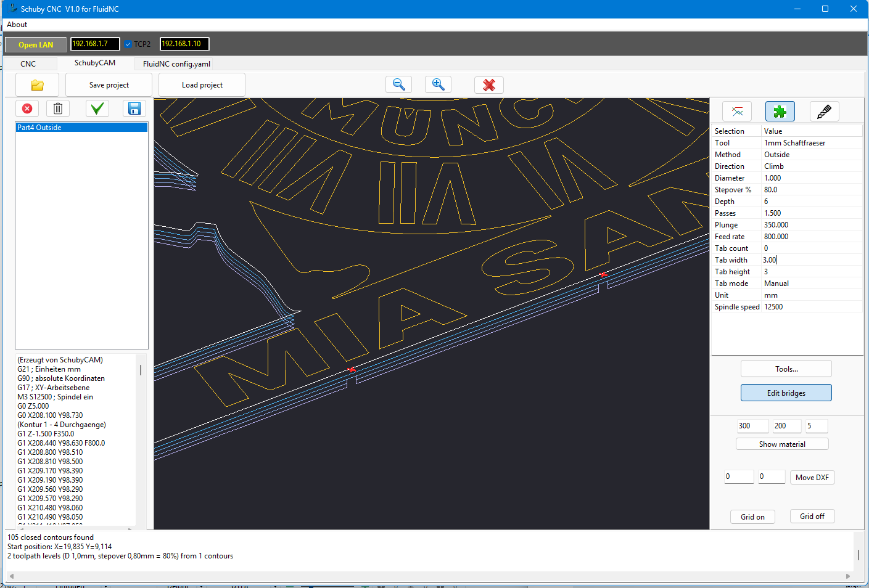Click the green puzzle piece icon

coord(780,112)
